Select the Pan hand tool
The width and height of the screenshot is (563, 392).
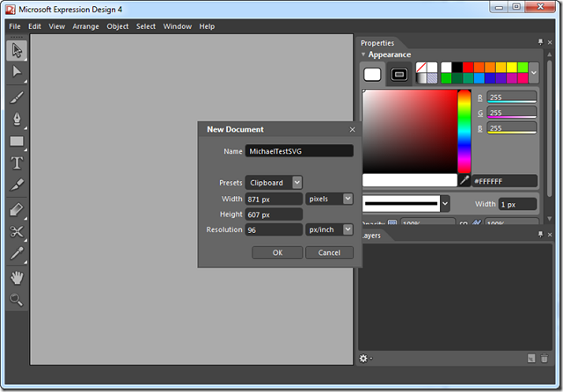(x=17, y=278)
